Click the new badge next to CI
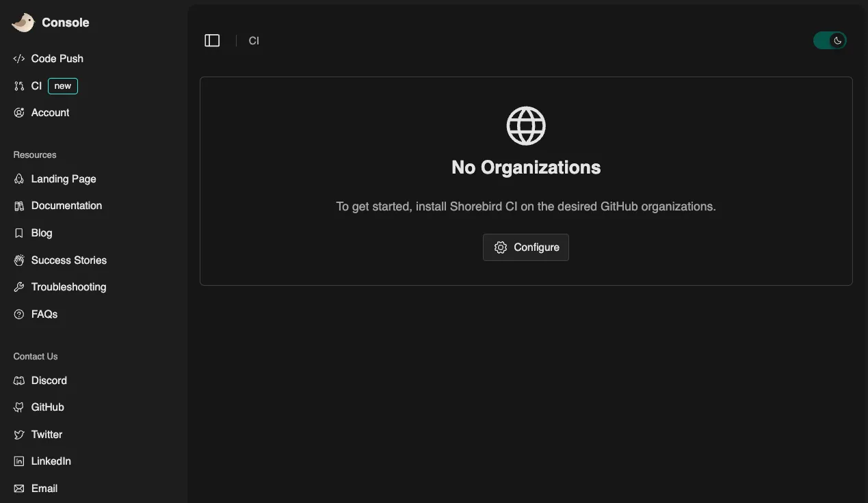The width and height of the screenshot is (868, 503). 62,85
